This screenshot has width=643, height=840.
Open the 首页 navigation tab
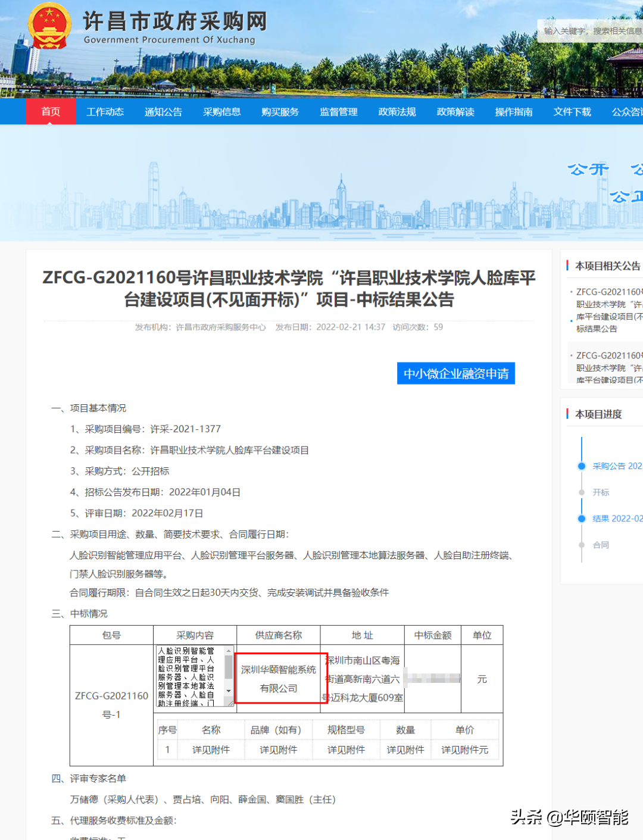coord(51,111)
